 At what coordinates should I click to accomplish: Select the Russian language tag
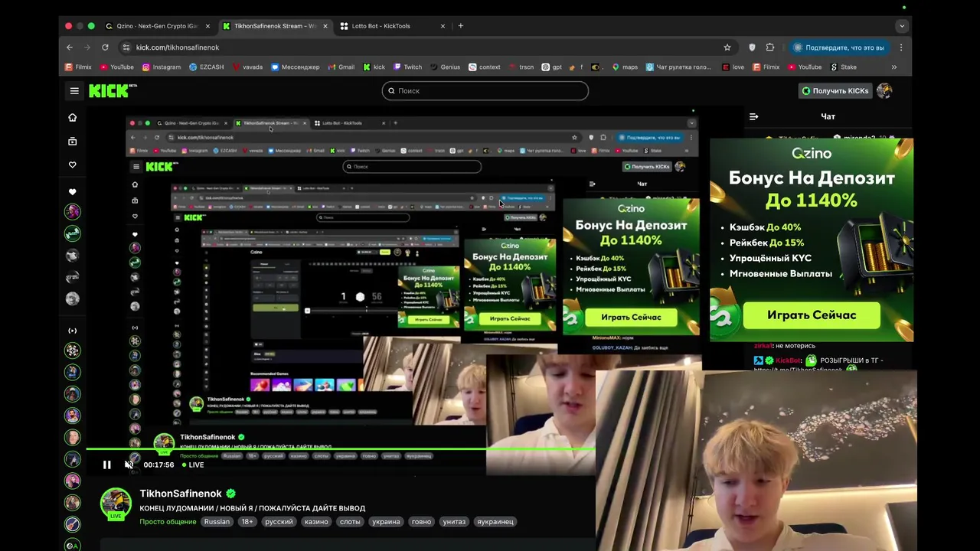(x=217, y=522)
